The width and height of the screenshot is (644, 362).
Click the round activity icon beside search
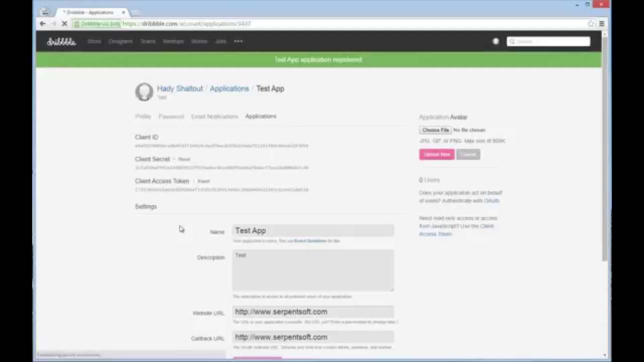[496, 41]
